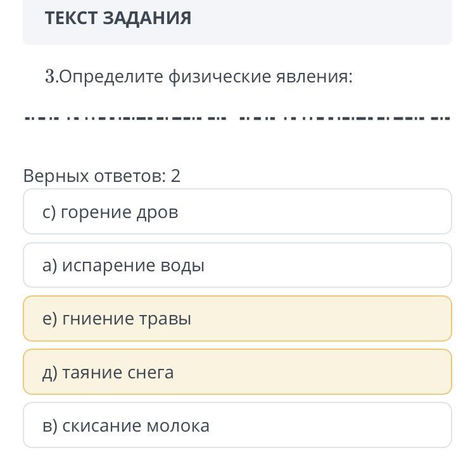
Task: Click the snow melting answer box
Action: point(237,372)
